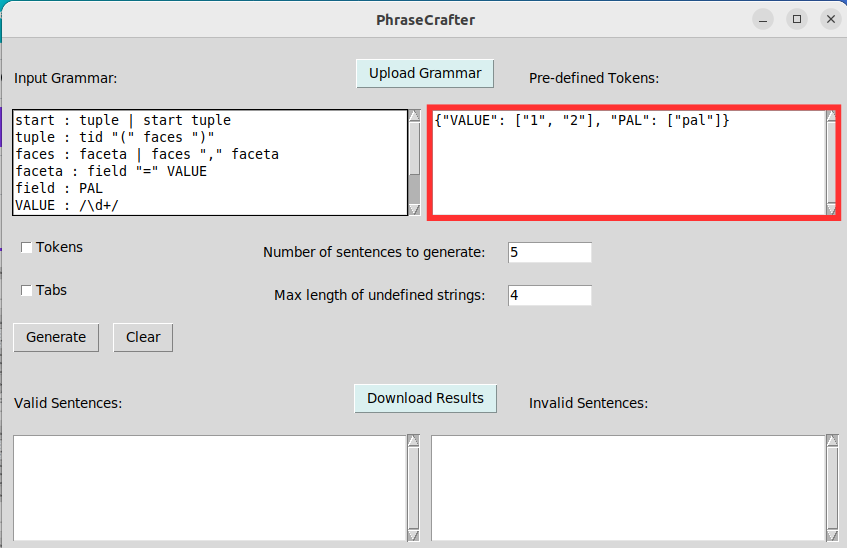Screen dimensions: 847x548
Task: Toggle the Tabs checkbox
Action: [26, 291]
